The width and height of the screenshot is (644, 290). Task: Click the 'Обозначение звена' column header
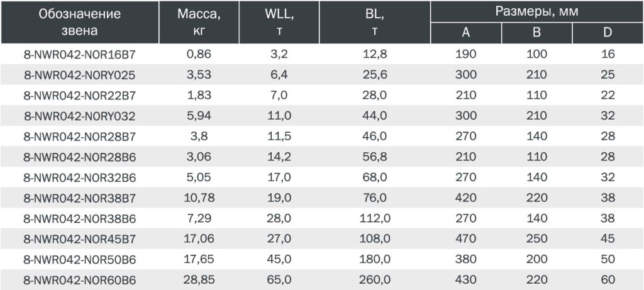80,22
